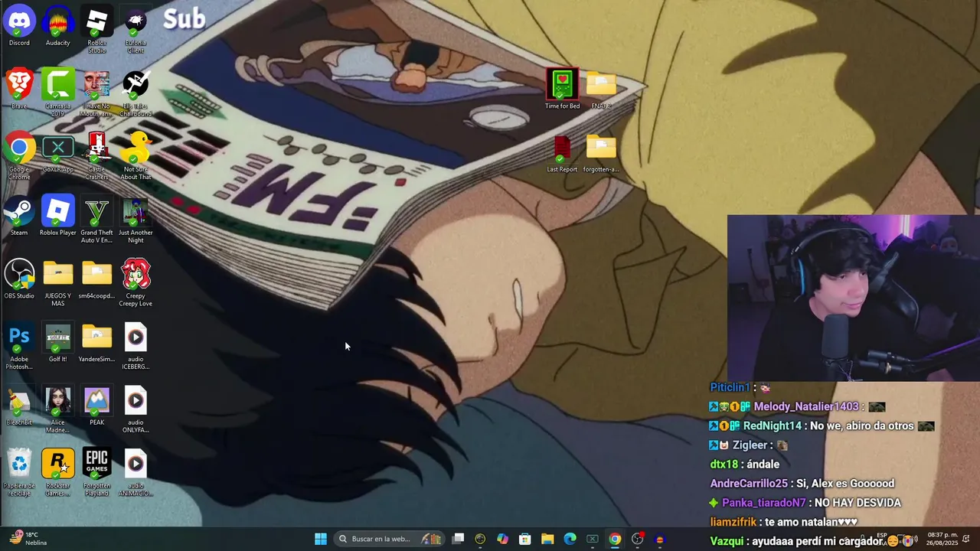Screen dimensions: 980x551
Task: Select the Steam desktop shortcut
Action: tap(19, 216)
